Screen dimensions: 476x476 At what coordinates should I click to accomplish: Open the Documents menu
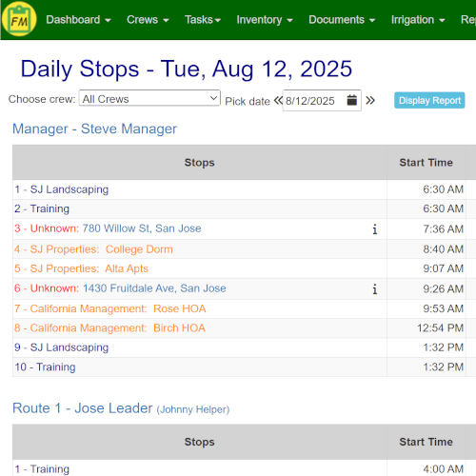[x=342, y=20]
